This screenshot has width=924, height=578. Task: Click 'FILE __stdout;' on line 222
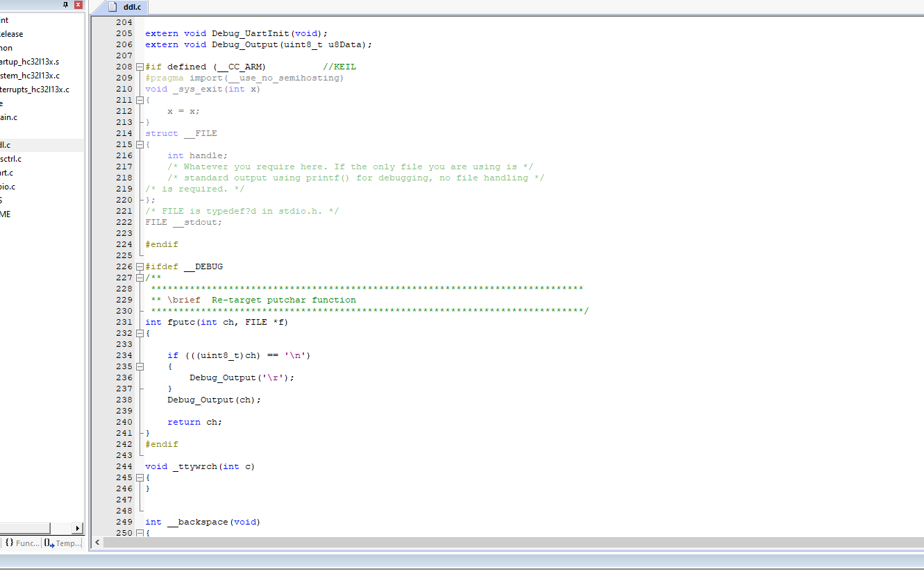[x=184, y=222]
